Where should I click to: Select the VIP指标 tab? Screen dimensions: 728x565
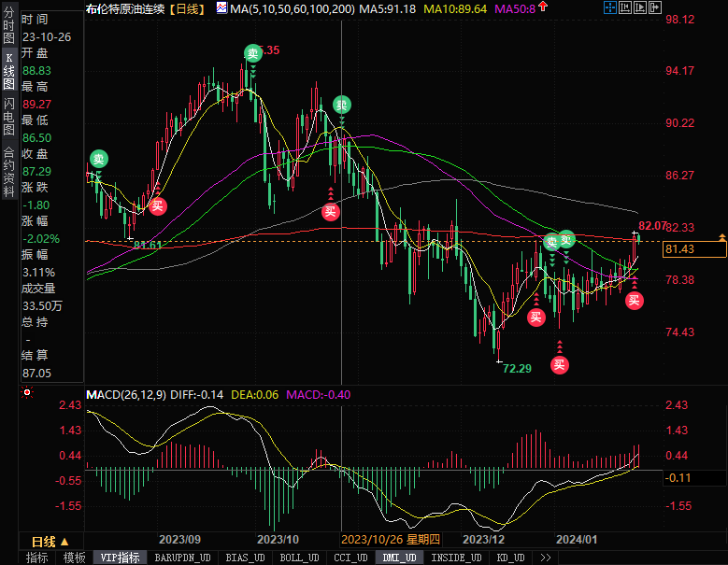pos(121,558)
